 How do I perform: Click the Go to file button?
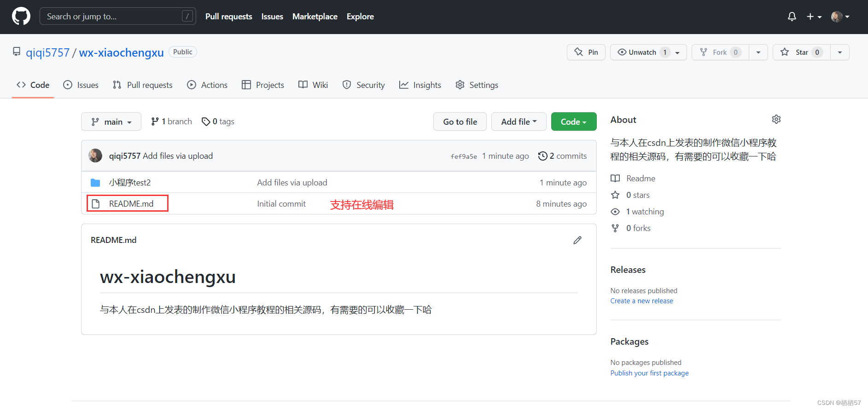(460, 121)
